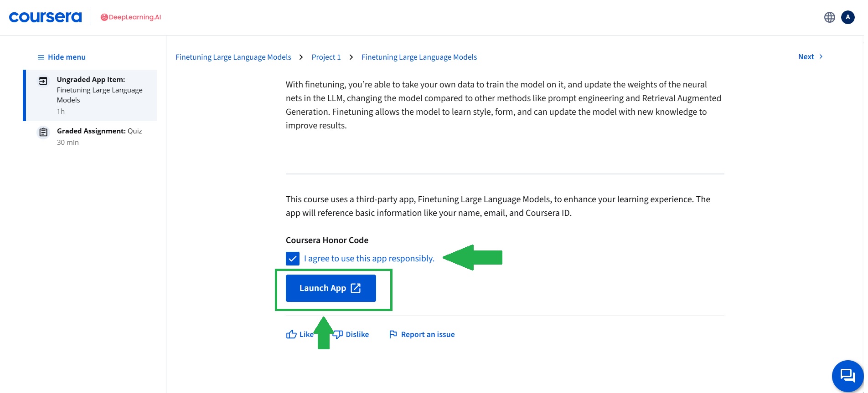The width and height of the screenshot is (868, 393).
Task: Click the thumbs-down Dislike icon
Action: point(338,335)
